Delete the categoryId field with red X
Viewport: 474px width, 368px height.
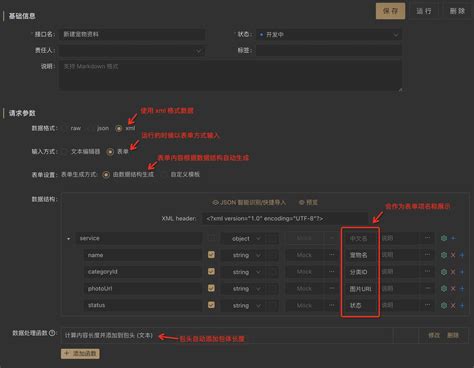453,272
